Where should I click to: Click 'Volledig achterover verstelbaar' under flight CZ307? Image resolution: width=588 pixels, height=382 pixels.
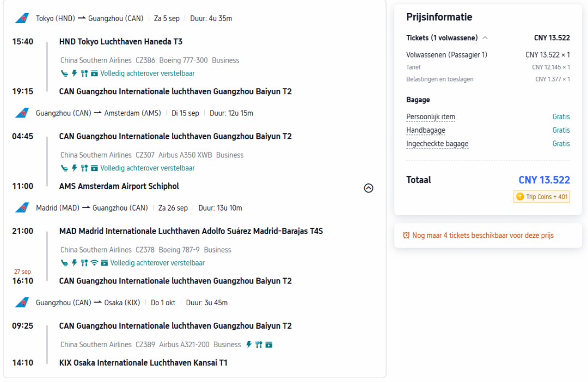tap(148, 168)
